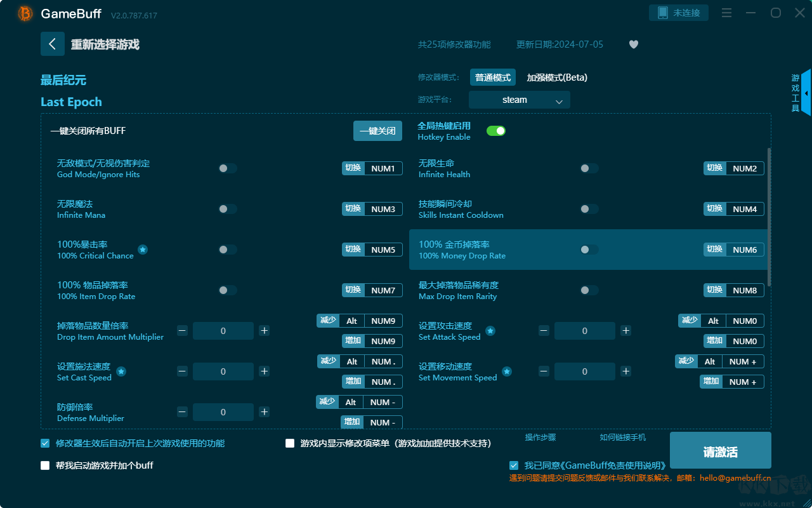The height and width of the screenshot is (508, 812).
Task: Click the NUM8 hotkey for Max Drop Rarity
Action: [745, 290]
